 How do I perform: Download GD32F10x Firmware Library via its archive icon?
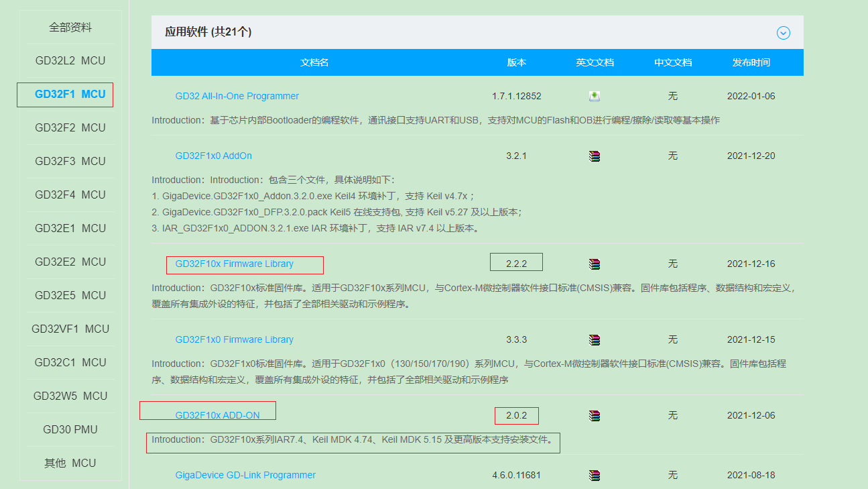[595, 264]
